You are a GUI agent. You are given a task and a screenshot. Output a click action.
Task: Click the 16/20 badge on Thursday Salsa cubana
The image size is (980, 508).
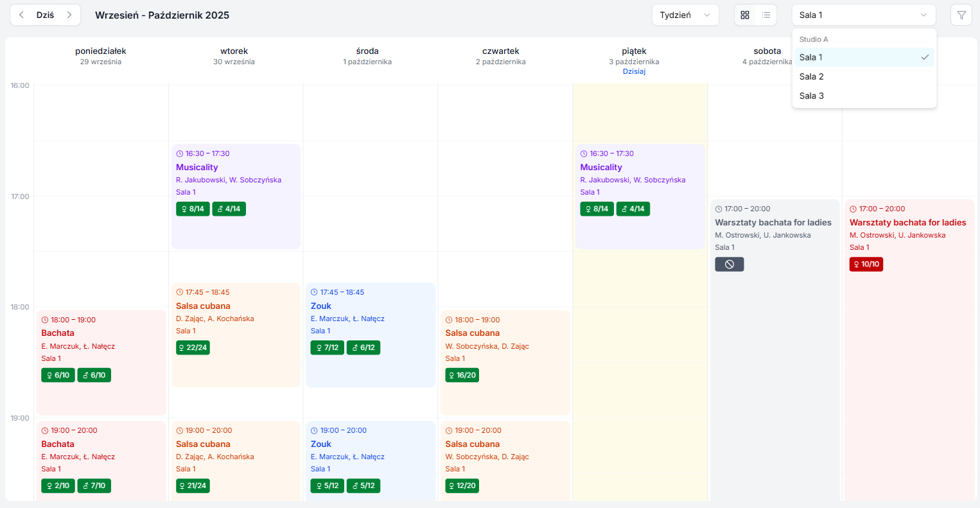point(462,375)
